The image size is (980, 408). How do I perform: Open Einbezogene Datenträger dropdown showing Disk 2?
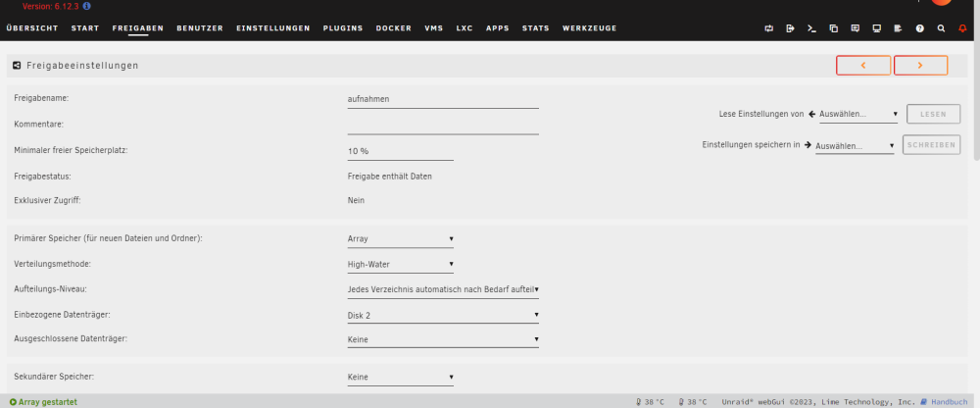(x=443, y=316)
